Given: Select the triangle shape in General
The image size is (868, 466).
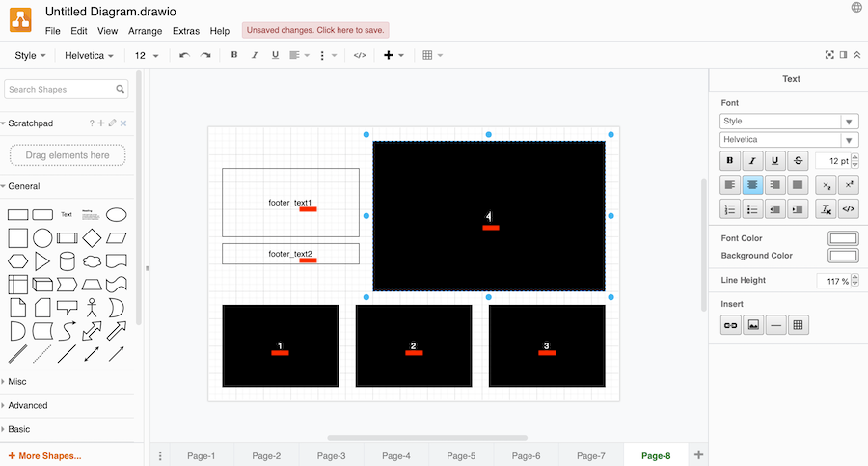Looking at the screenshot, I should [42, 261].
